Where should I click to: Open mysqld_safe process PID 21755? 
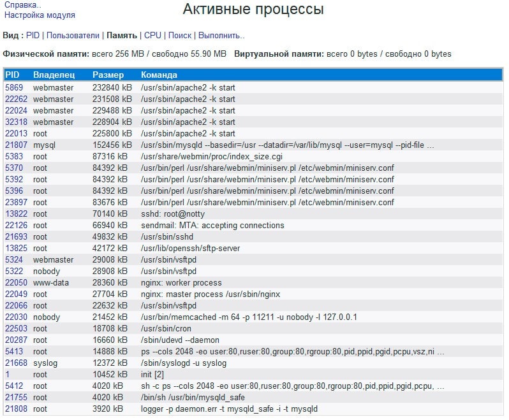tap(16, 397)
